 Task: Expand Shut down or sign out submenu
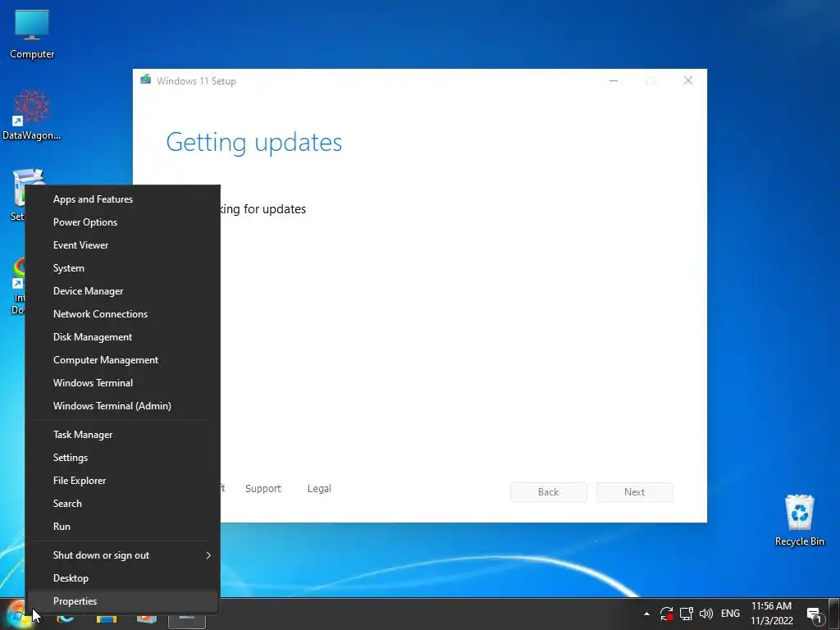123,555
